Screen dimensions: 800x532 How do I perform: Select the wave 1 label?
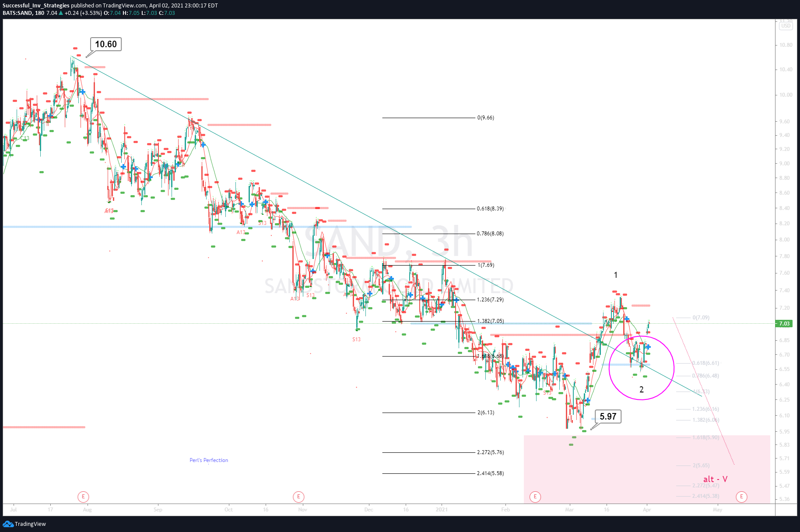click(x=616, y=275)
